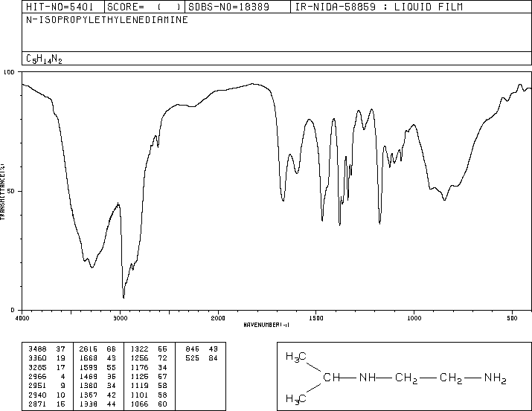Viewport: 532px width, 411px height.
Task: Click the 50 tick label on transmittance axis
Action: point(11,191)
